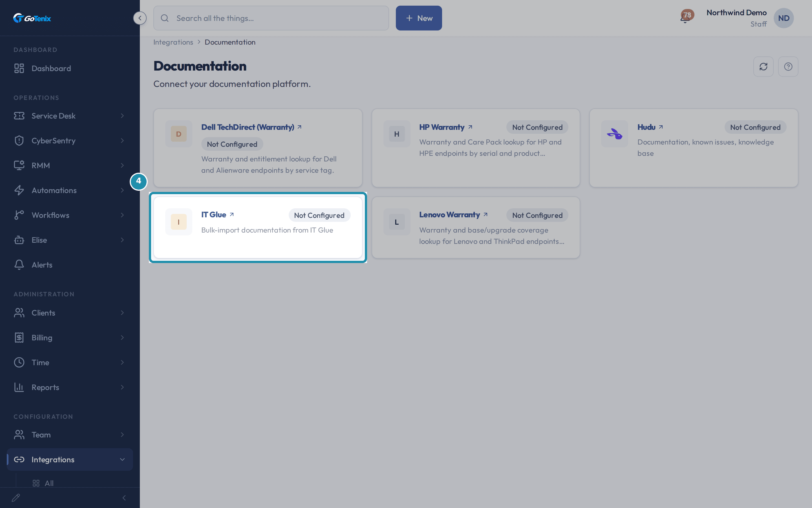Click the bottom sidebar collapse arrow
The height and width of the screenshot is (508, 812).
pyautogui.click(x=124, y=498)
